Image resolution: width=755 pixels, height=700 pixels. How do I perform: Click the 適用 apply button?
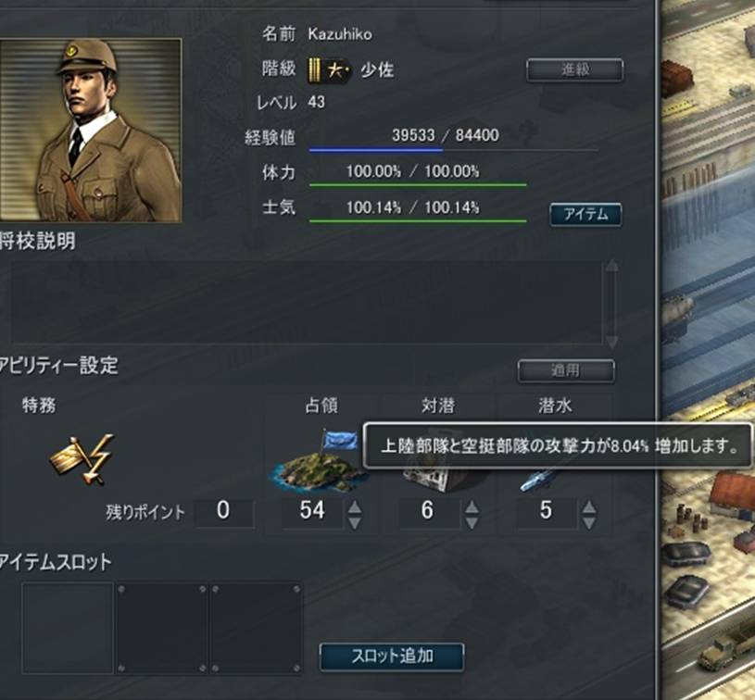(x=566, y=370)
